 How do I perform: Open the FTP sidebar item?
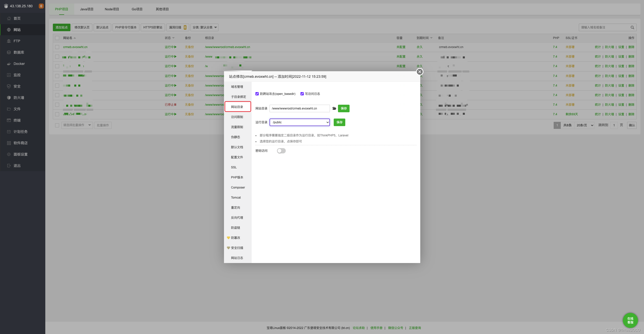click(x=23, y=41)
